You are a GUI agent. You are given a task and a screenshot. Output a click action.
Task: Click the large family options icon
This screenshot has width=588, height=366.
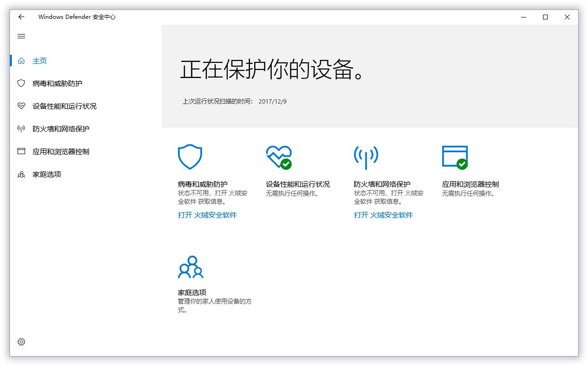190,267
